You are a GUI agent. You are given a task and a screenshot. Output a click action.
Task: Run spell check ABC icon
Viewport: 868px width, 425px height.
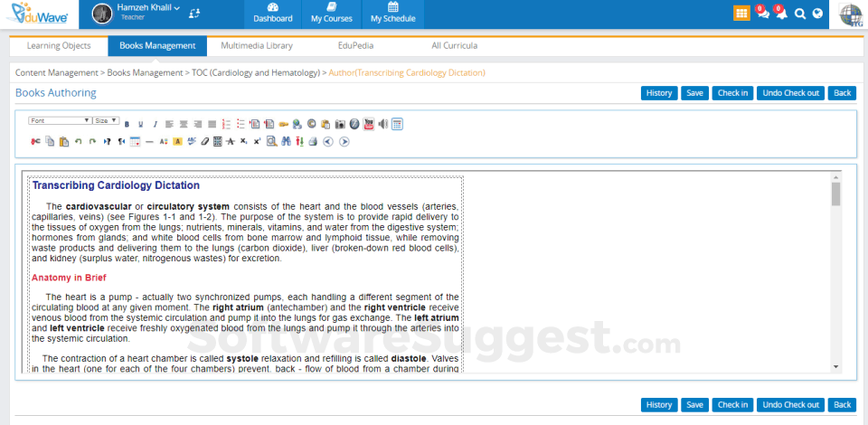click(192, 141)
